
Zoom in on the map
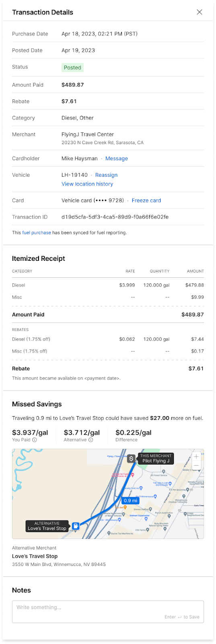coord(196,456)
